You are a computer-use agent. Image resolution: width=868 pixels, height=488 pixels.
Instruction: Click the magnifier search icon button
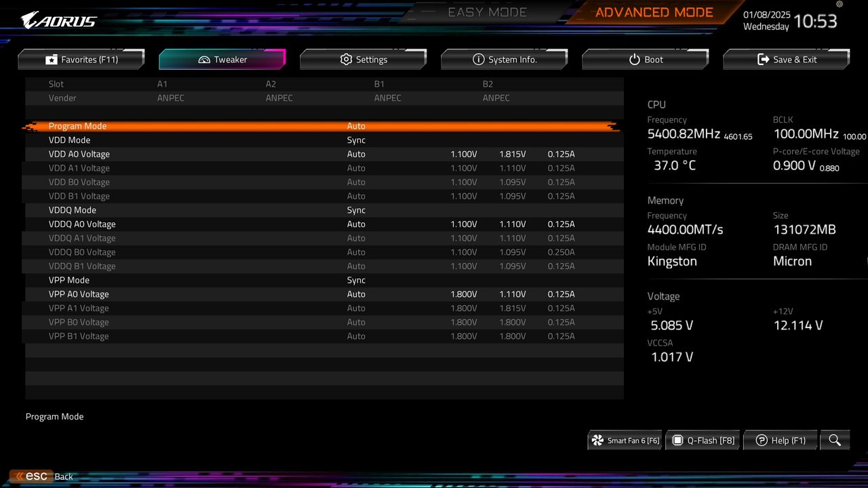835,441
